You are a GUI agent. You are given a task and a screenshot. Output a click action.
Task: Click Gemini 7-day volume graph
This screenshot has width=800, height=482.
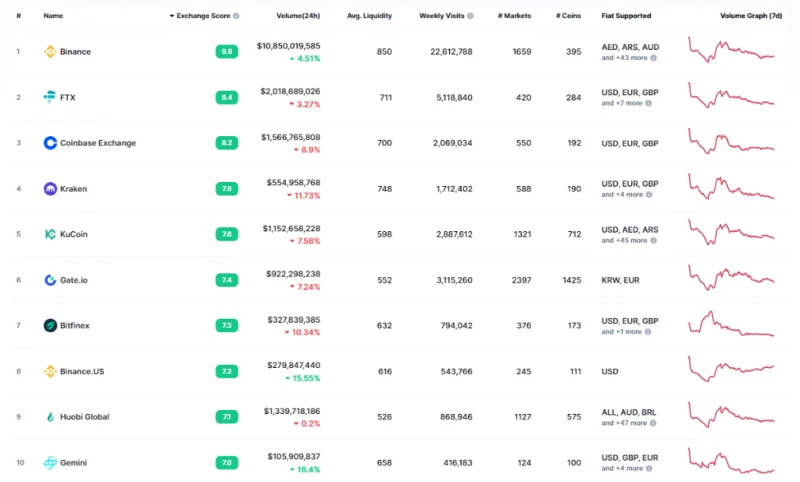[731, 461]
